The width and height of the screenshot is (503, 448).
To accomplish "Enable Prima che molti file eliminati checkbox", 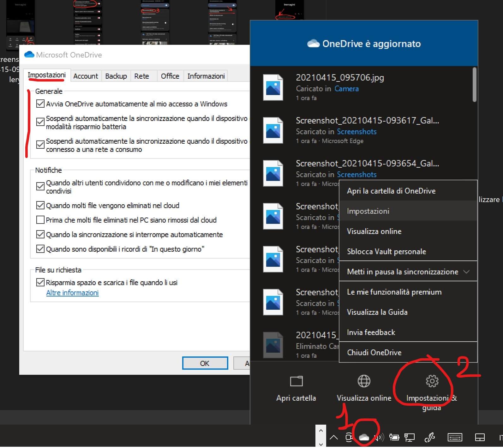I will pyautogui.click(x=40, y=220).
